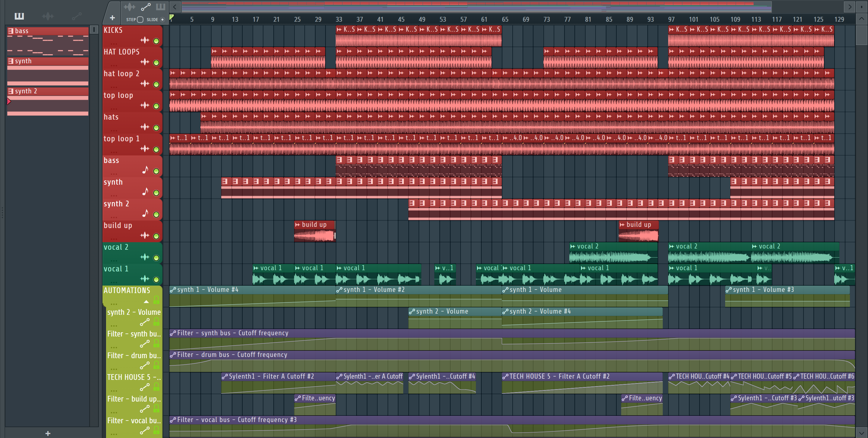868x438 pixels.
Task: Open the pattern clip focus icon in toolbar
Action: (x=160, y=7)
